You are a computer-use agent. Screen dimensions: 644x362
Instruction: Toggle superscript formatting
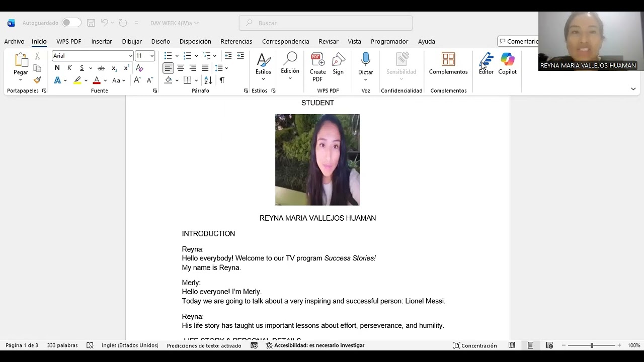[126, 68]
